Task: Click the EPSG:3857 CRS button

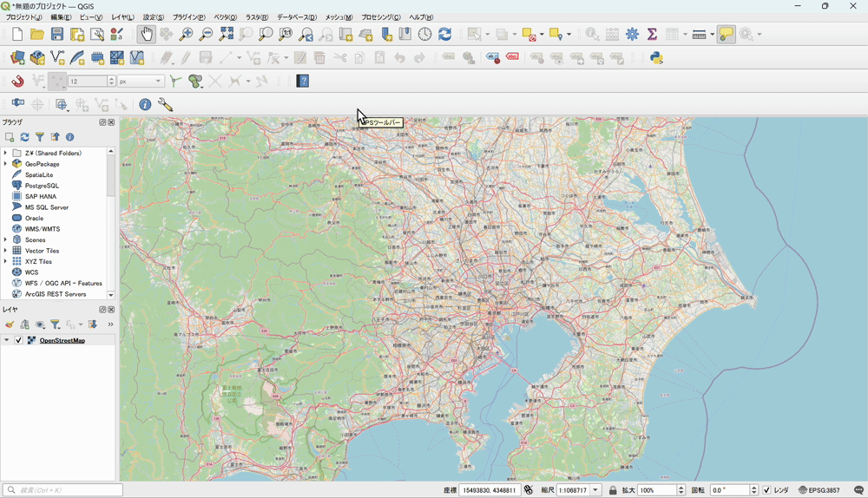Action: pos(819,490)
